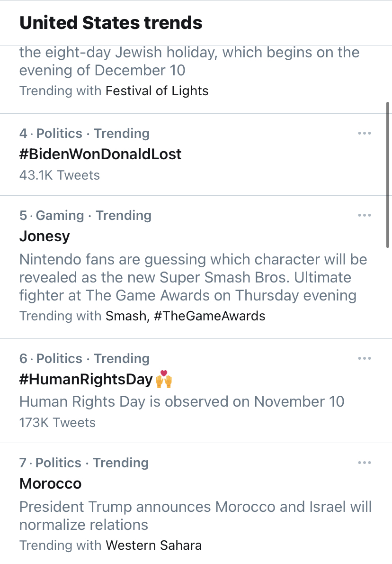The width and height of the screenshot is (392, 564).
Task: Open the Jonesy gaming trend
Action: click(45, 237)
